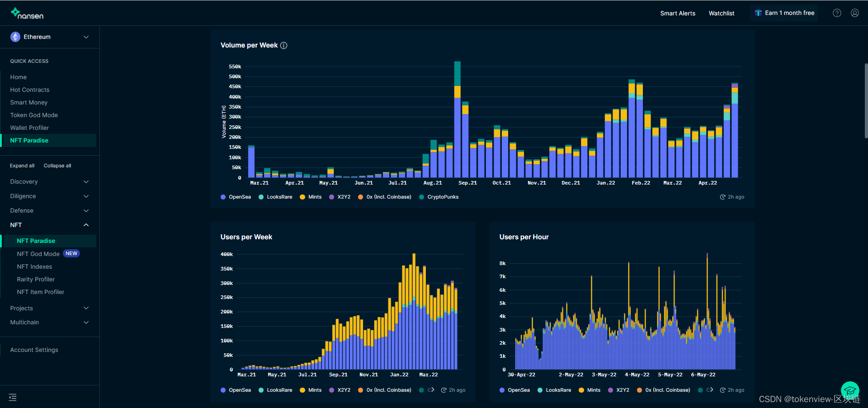This screenshot has width=868, height=408.
Task: Open Hot Contracts in Quick Access
Action: [x=30, y=90]
